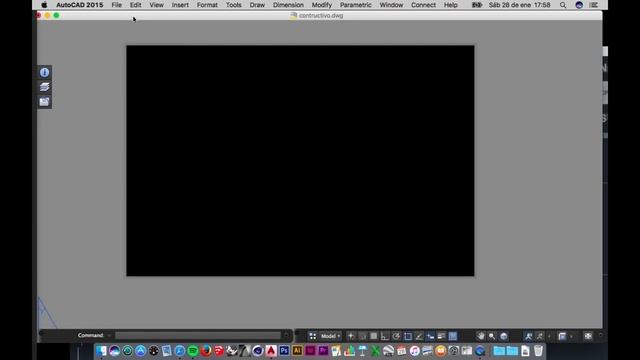Open the Insert menu
Screen dimensions: 640x360
[x=180, y=5]
